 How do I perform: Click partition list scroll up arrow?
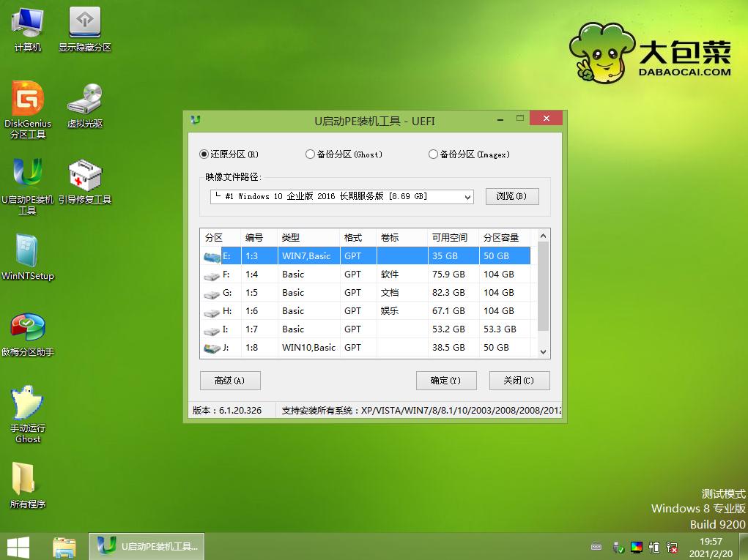pyautogui.click(x=543, y=236)
